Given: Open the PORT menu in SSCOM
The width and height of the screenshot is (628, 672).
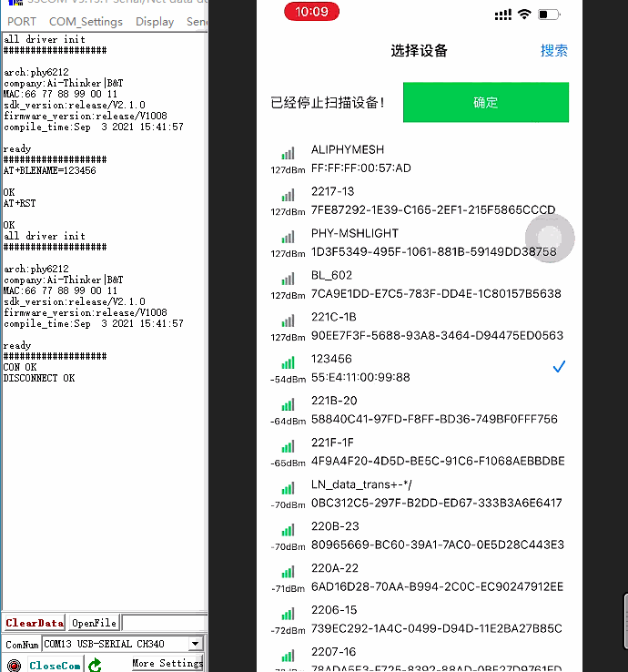Looking at the screenshot, I should coord(22,22).
